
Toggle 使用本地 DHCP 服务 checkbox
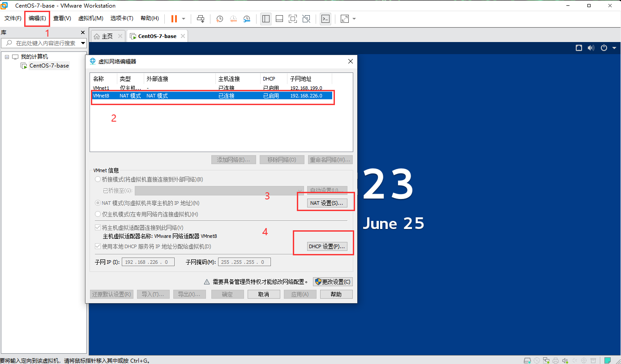pyautogui.click(x=98, y=246)
